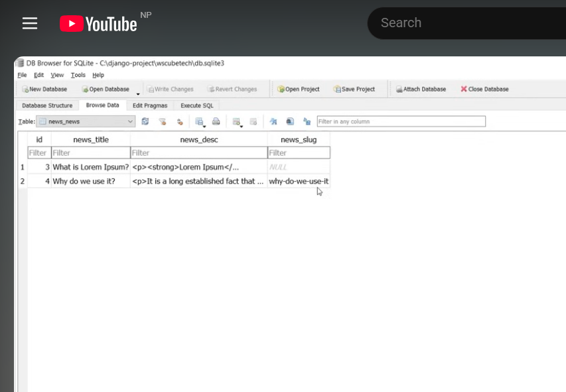
Task: Click Close Database button
Action: 485,89
